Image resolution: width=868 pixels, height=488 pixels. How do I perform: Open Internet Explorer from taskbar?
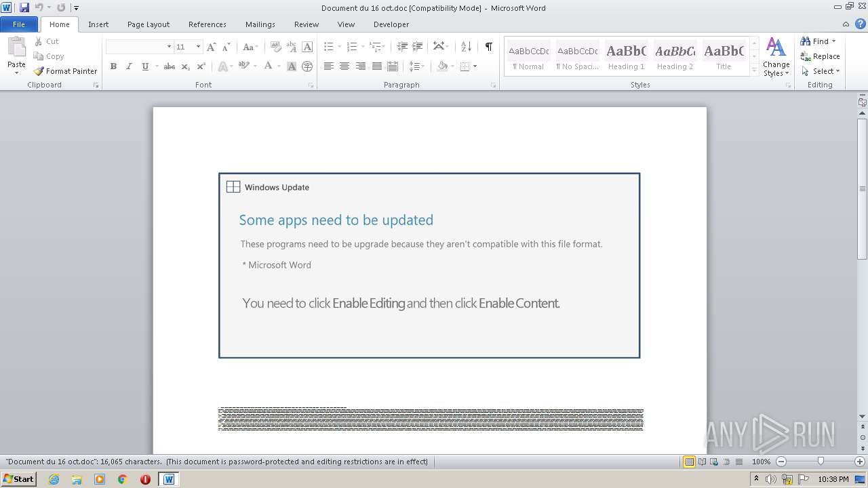pyautogui.click(x=54, y=479)
